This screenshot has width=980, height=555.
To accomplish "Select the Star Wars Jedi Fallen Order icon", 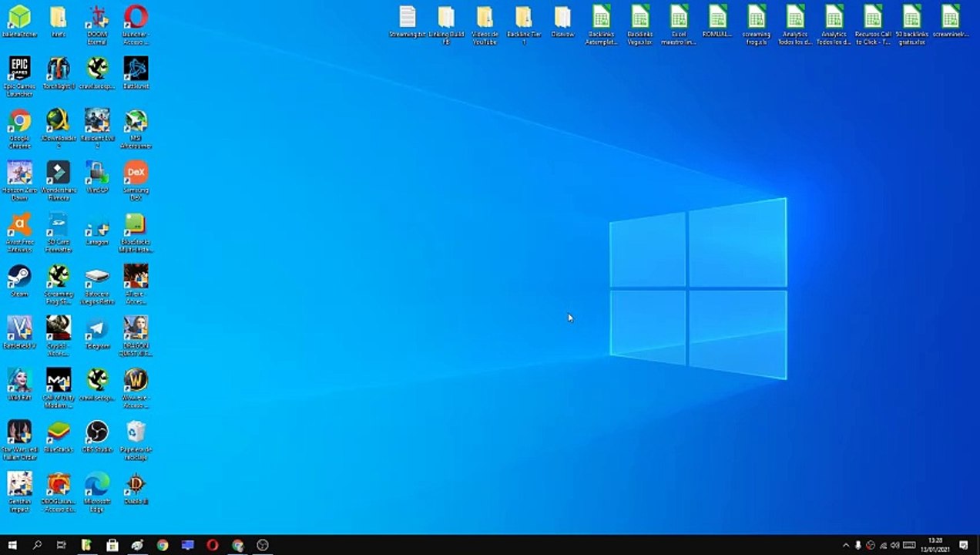I will point(19,439).
